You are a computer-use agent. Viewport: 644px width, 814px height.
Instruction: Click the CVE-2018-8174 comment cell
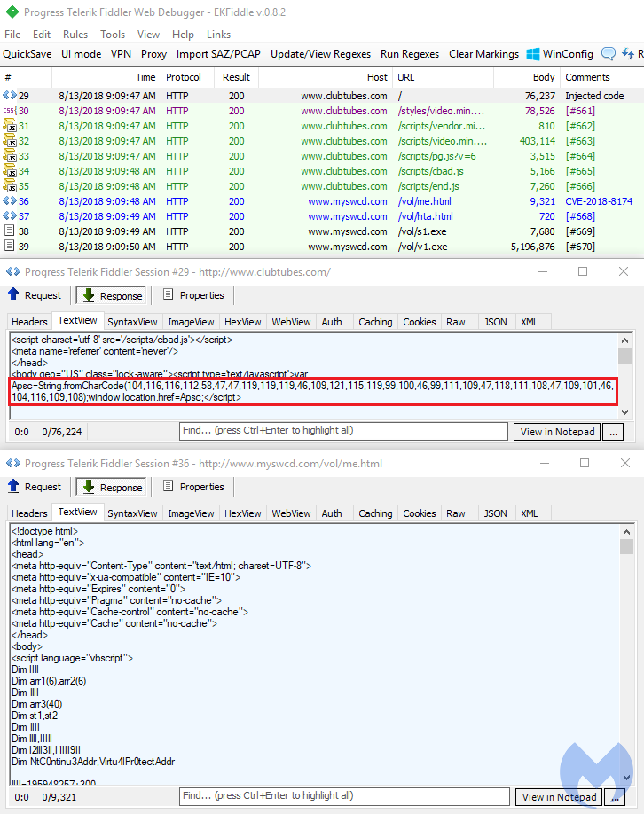pos(599,201)
